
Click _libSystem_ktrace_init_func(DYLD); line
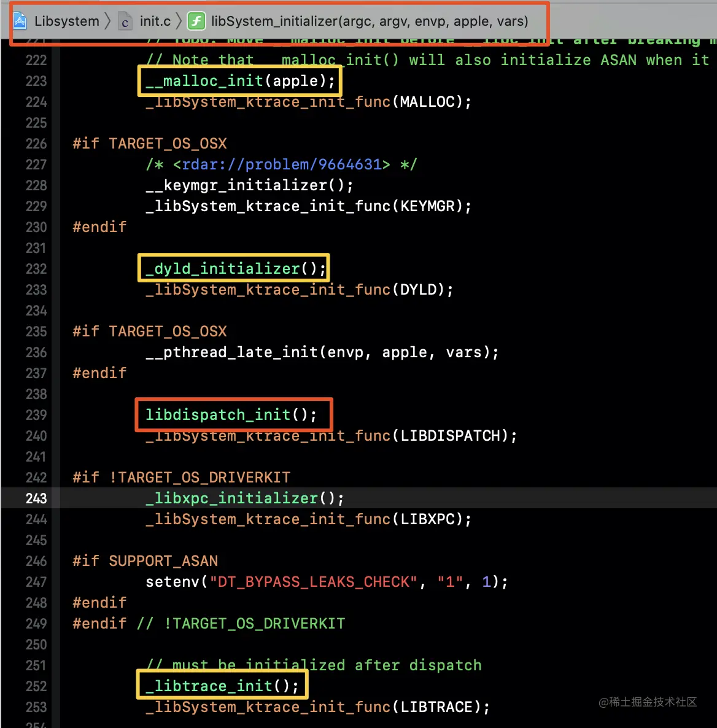coord(300,290)
